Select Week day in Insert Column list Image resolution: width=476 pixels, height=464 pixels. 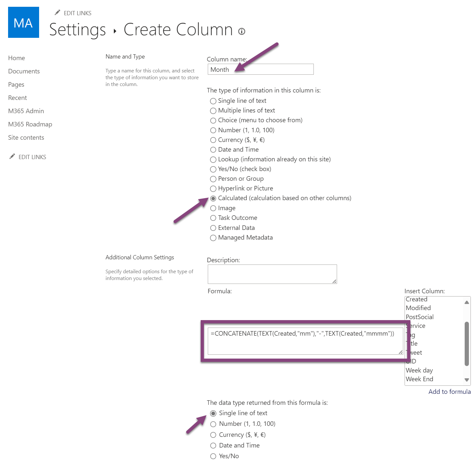coord(419,370)
